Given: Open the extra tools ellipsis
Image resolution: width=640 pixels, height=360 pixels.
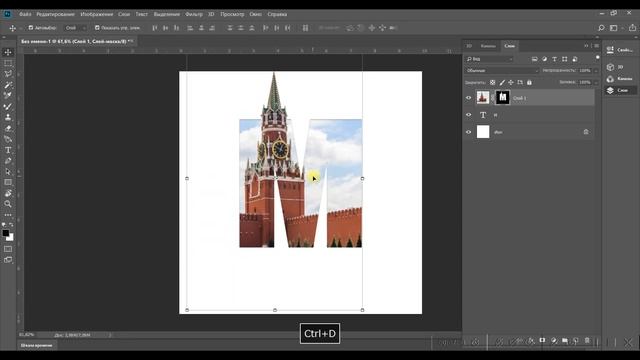Looking at the screenshot, I should coord(8,215).
